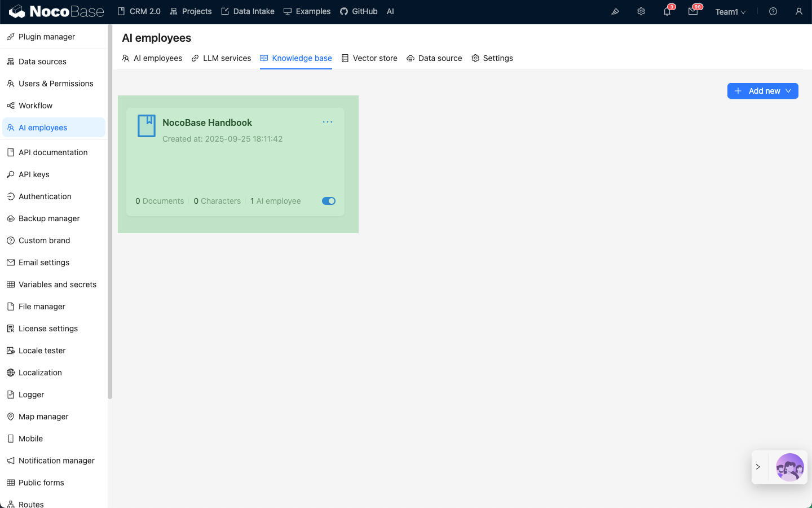
Task: Open the NocoBase Handbook title
Action: (x=207, y=122)
